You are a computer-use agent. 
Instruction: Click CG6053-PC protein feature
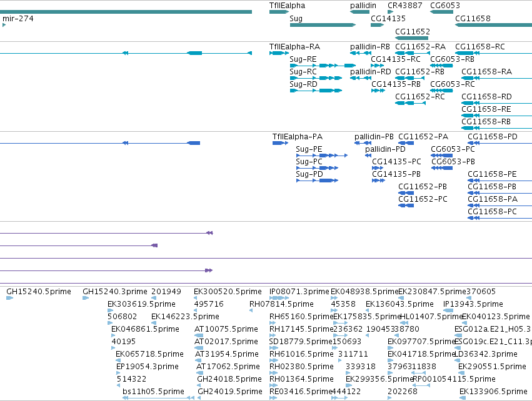441,156
